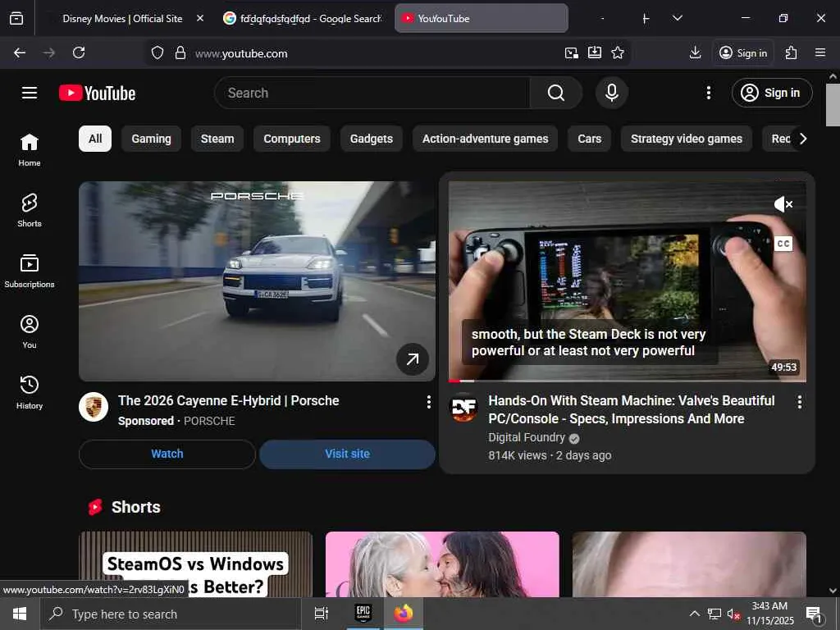The width and height of the screenshot is (840, 630).
Task: Toggle closed captions on preview
Action: pos(783,244)
